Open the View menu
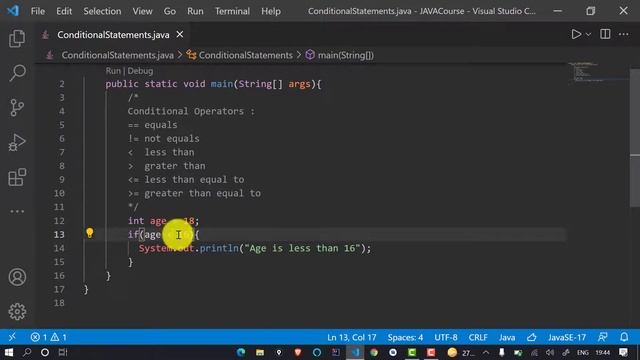640x360 pixels. tap(142, 11)
